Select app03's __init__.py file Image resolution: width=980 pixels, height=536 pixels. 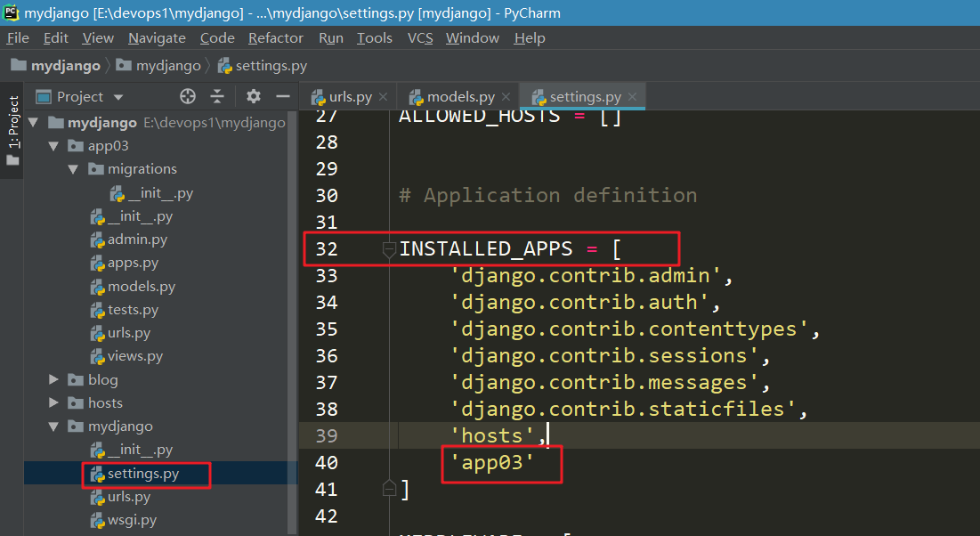pos(131,216)
